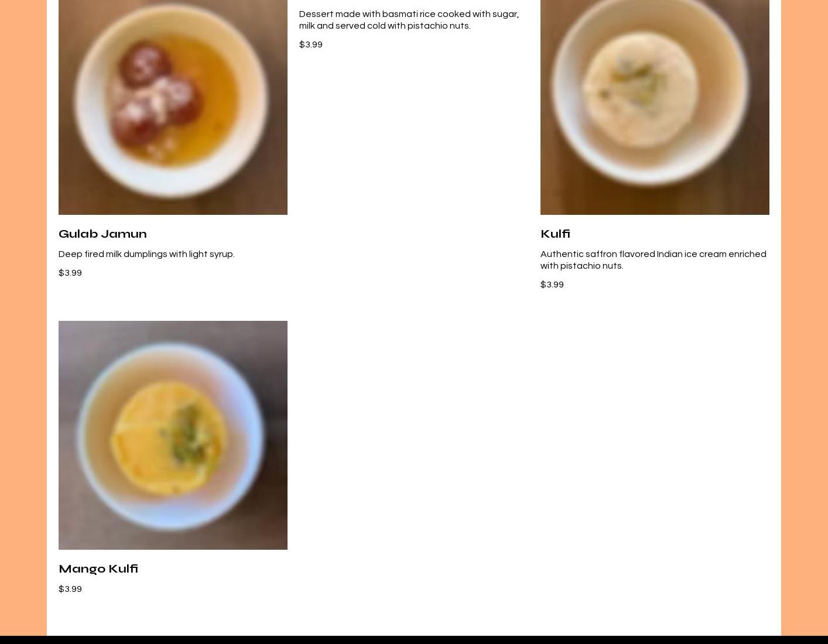Click the price under Mango Kulfi
The height and width of the screenshot is (644, 828).
(x=70, y=589)
